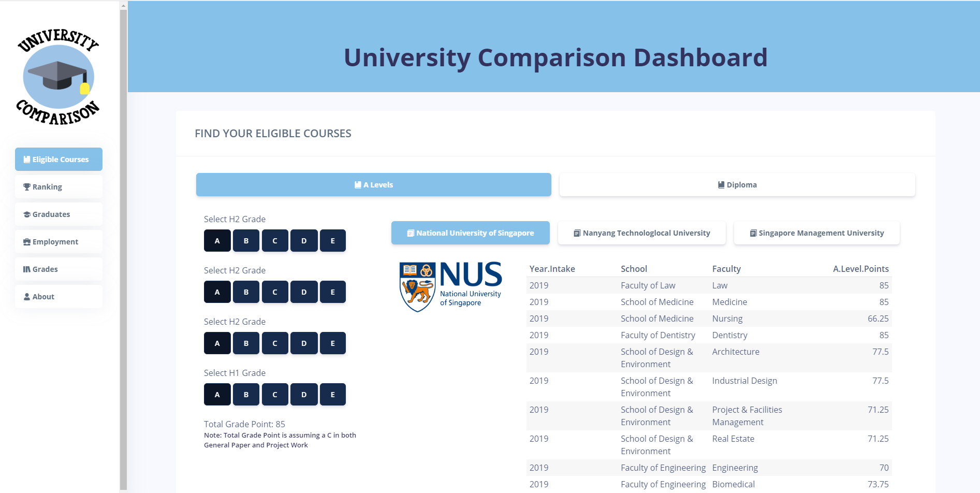
Task: Click the icon before Nanyang Technologlocal University
Action: tap(577, 233)
